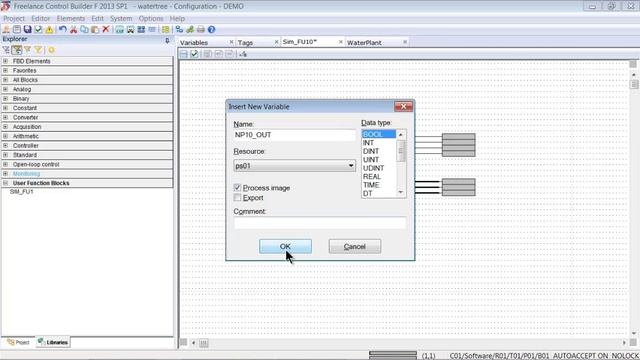Viewport: 640px width, 360px height.
Task: Open the Resource dropdown showing ps01
Action: pos(294,166)
